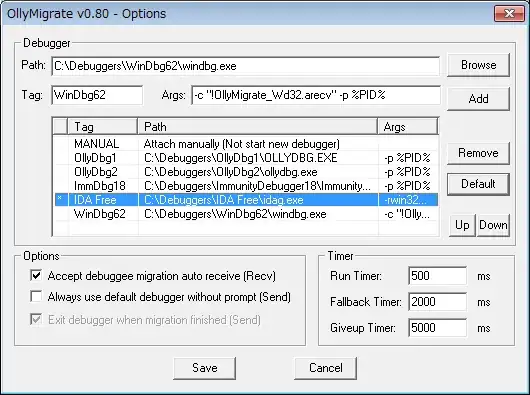Edit the Fallback Timer field
530x395 pixels.
(437, 302)
